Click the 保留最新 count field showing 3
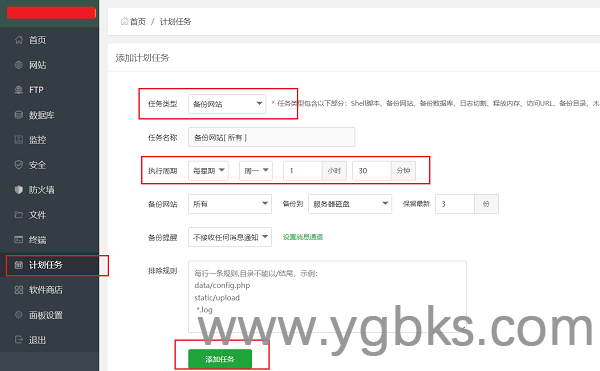 455,204
